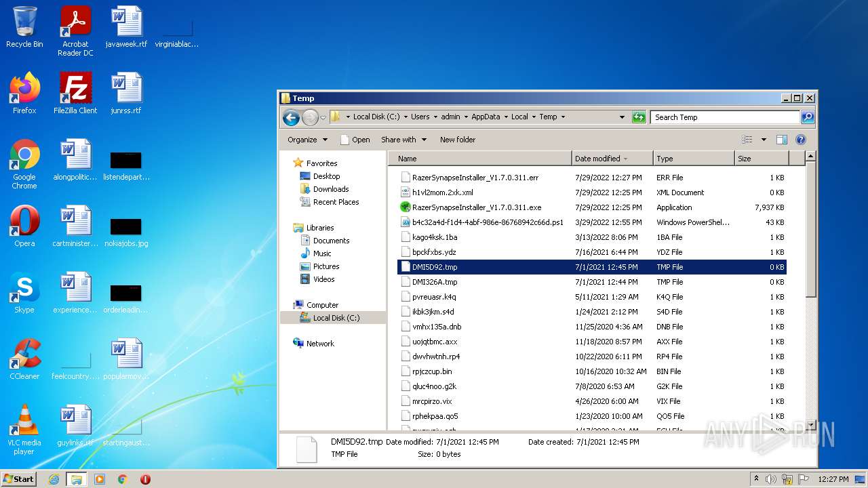
Task: Open Chrome from the taskbar
Action: [123, 479]
